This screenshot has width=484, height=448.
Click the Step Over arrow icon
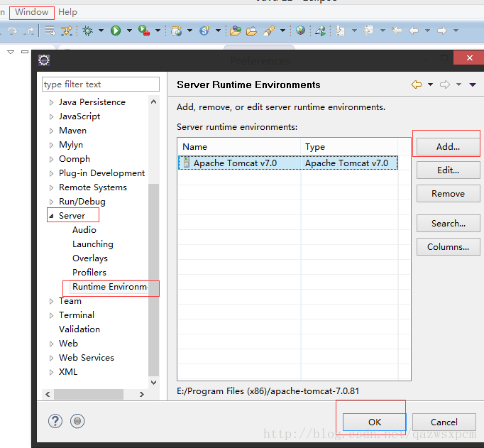tap(12, 31)
